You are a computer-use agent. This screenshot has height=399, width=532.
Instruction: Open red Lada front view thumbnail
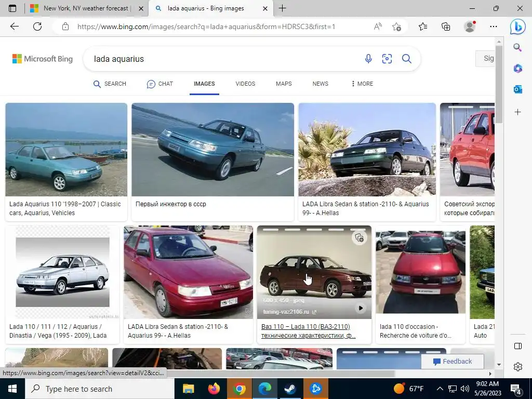(421, 272)
